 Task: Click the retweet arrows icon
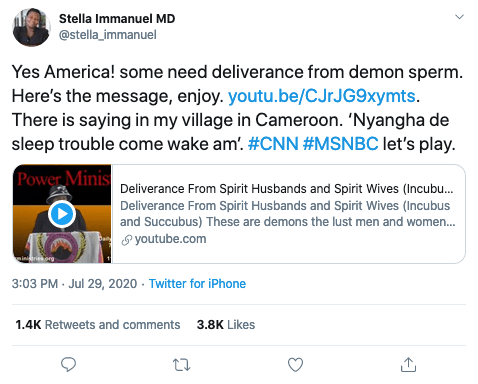(x=182, y=365)
